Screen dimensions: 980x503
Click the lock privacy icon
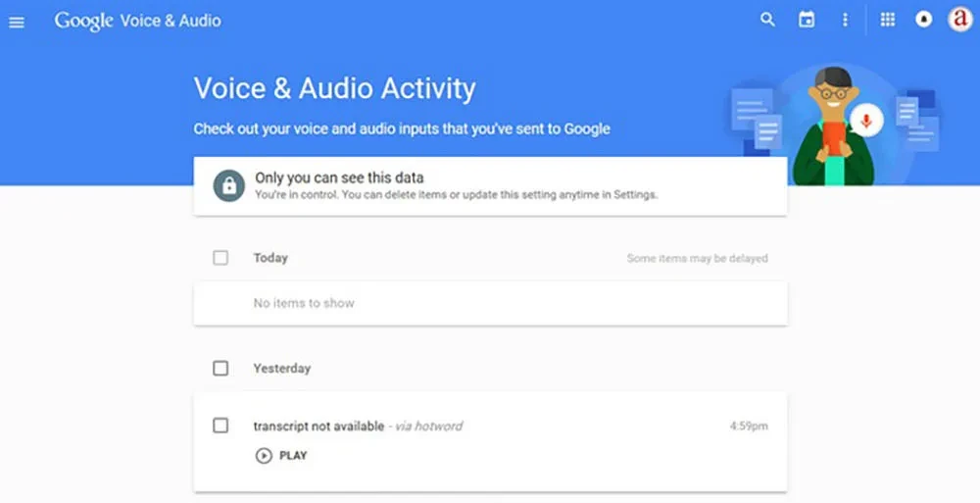coord(228,186)
